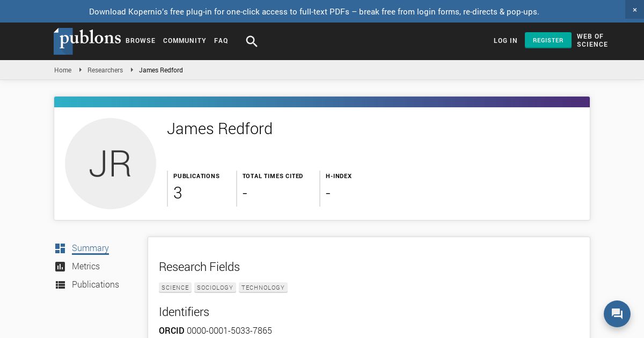This screenshot has height=338, width=644.
Task: Switch to the Metrics tab
Action: pos(86,267)
